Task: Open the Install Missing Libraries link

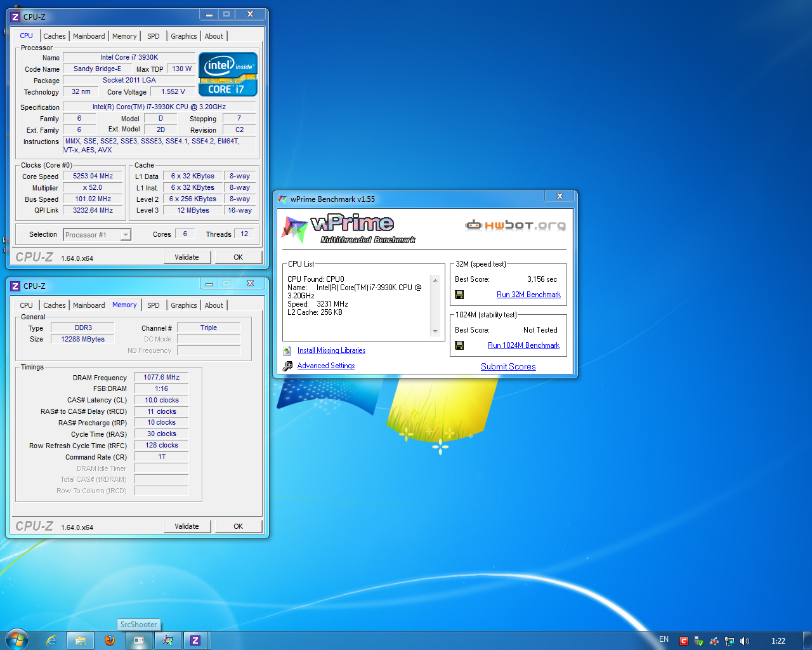Action: coord(331,350)
